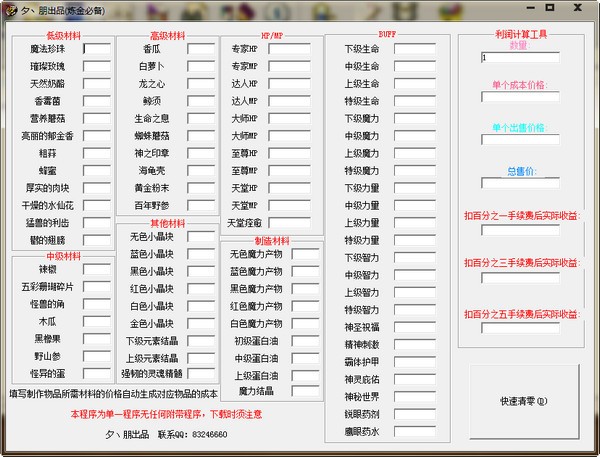Click the 上级智力 field
The width and height of the screenshot is (600, 457).
coord(415,292)
